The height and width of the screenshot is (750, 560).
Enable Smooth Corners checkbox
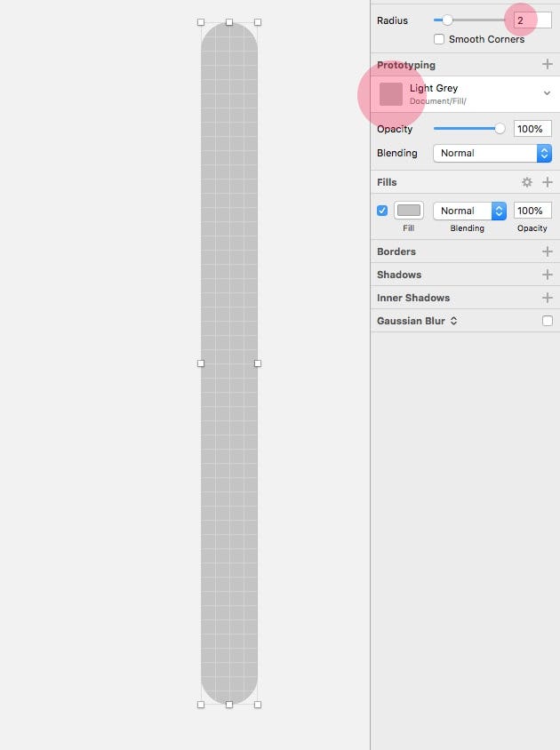[x=439, y=39]
